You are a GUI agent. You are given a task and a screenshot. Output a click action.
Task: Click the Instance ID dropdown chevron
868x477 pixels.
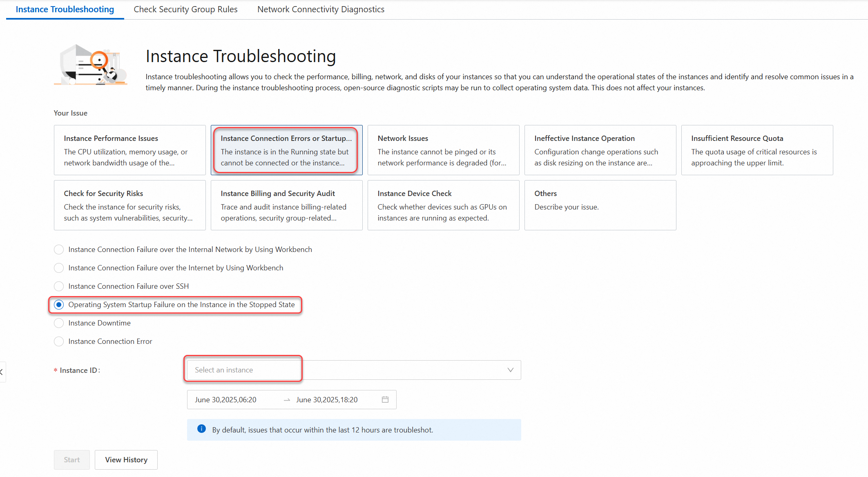(510, 370)
